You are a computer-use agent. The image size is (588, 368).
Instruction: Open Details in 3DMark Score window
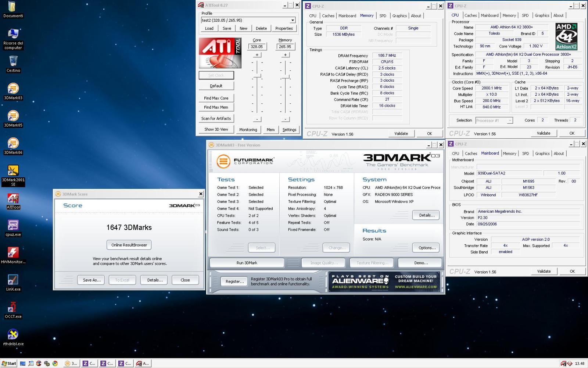tap(155, 280)
